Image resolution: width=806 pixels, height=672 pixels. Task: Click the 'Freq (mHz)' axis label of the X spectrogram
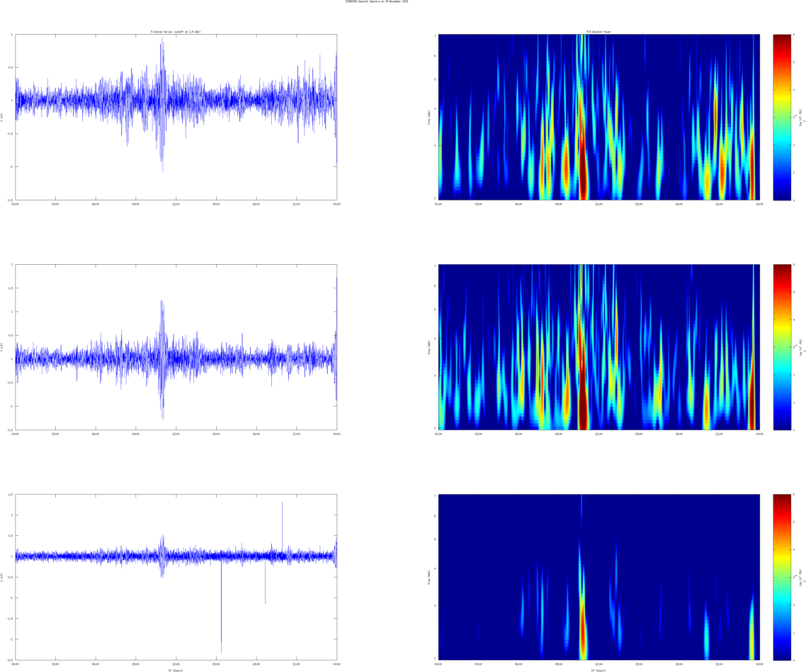coord(428,117)
